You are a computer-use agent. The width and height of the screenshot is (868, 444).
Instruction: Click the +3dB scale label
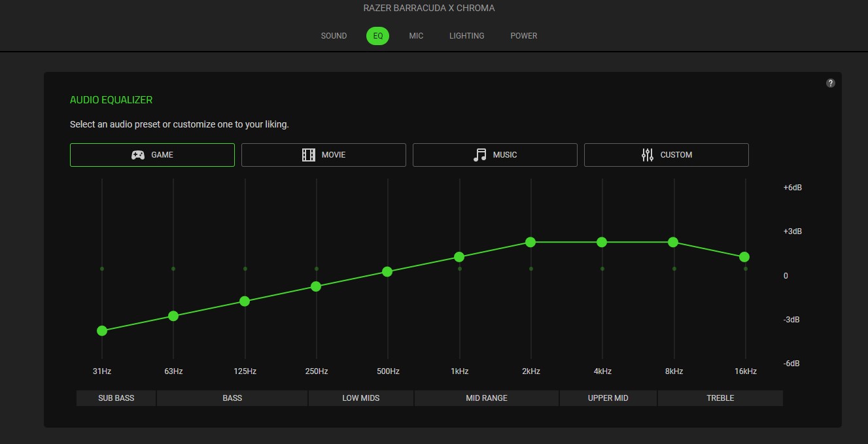(x=793, y=231)
